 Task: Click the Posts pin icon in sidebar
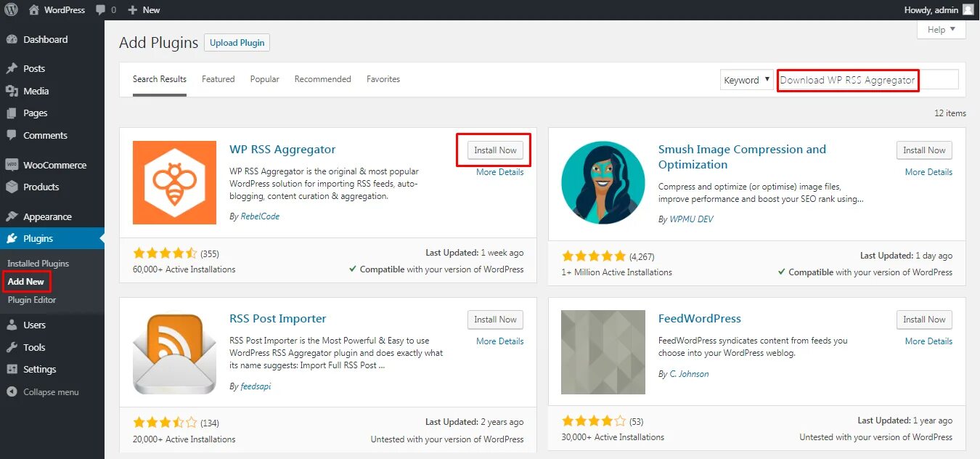click(x=12, y=68)
